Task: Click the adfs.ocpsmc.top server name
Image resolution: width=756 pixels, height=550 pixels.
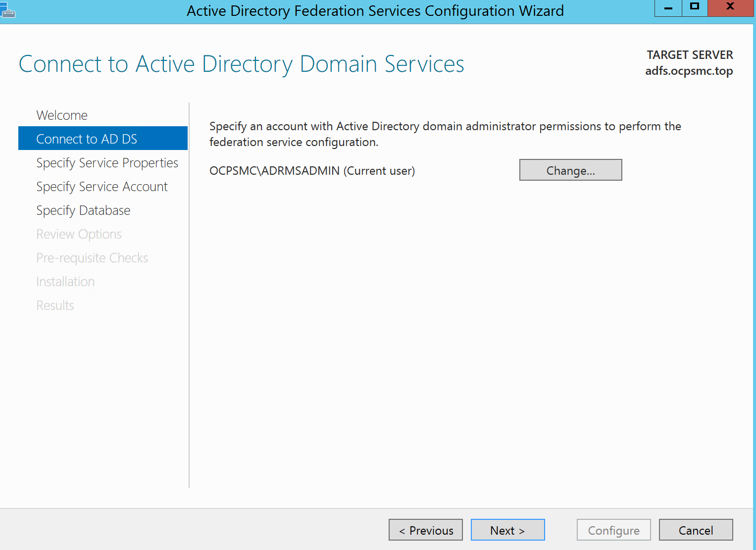Action: (x=689, y=71)
